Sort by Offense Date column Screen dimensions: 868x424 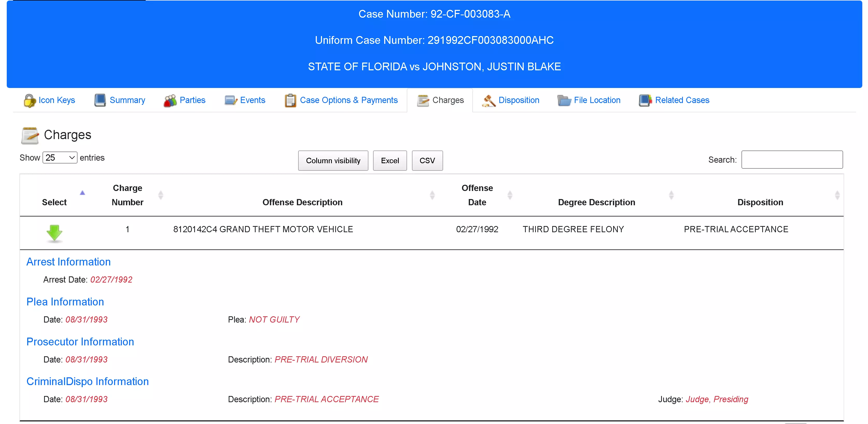[477, 195]
